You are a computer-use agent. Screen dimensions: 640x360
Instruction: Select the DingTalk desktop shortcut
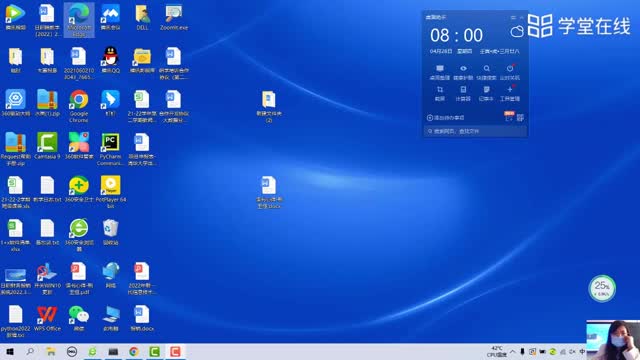click(110, 103)
